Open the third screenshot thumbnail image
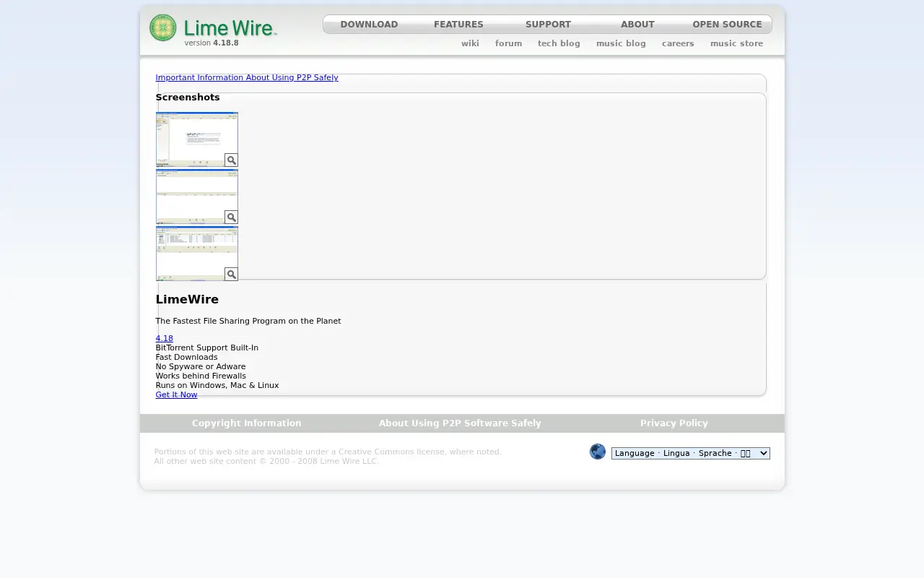The height and width of the screenshot is (578, 924). (197, 254)
